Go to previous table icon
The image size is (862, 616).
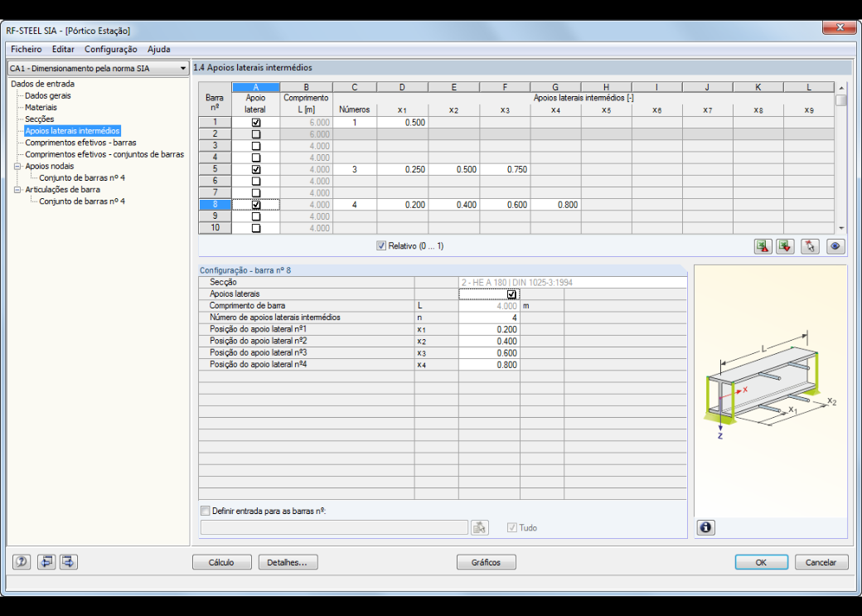click(46, 562)
